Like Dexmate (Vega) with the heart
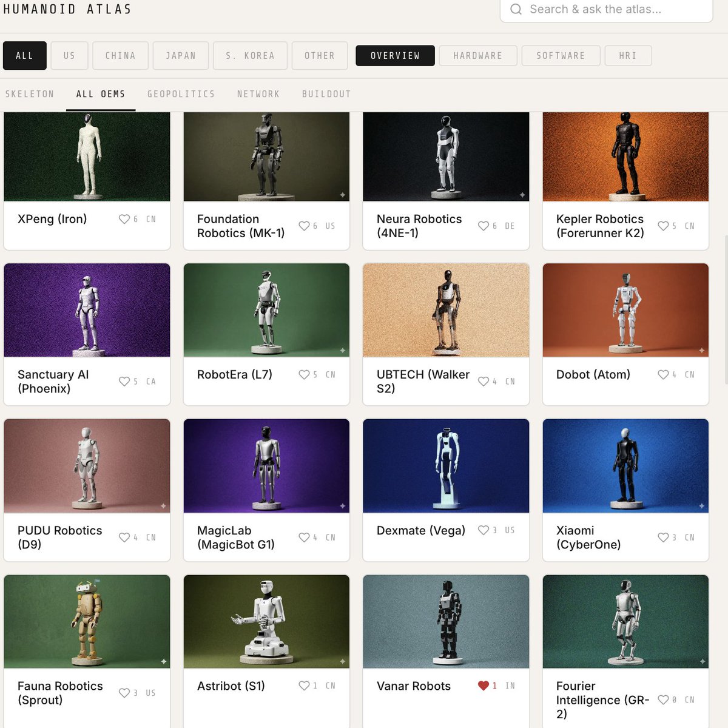The image size is (728, 728). [484, 530]
